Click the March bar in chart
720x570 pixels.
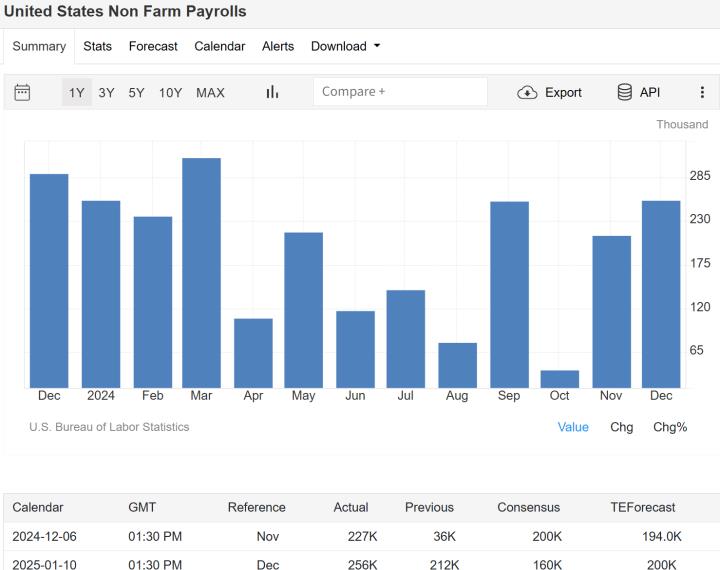click(201, 273)
